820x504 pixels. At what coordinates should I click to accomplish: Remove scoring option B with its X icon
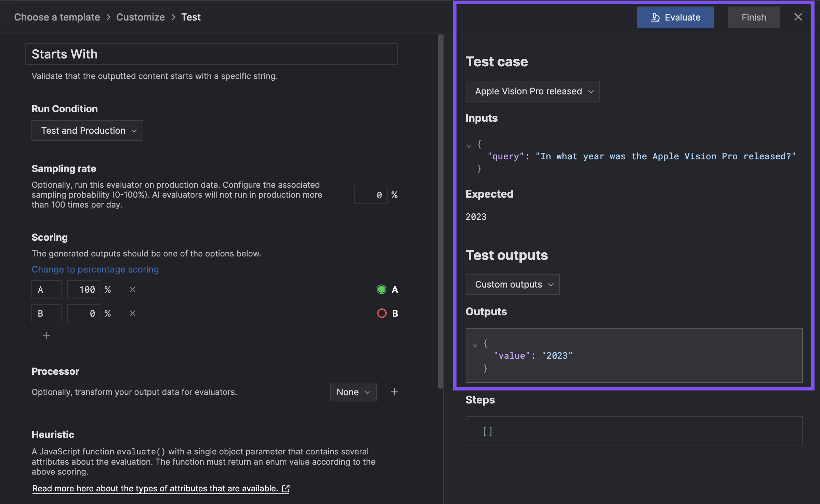133,313
